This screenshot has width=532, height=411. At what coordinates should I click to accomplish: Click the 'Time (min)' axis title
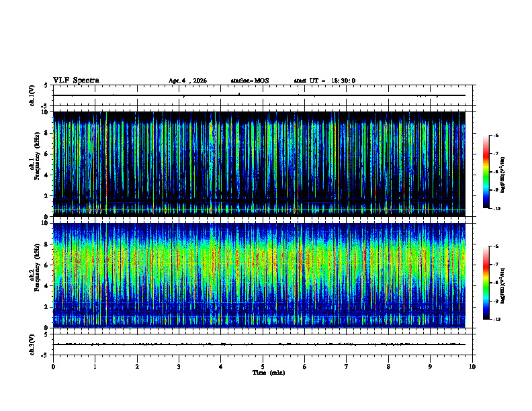pyautogui.click(x=269, y=373)
